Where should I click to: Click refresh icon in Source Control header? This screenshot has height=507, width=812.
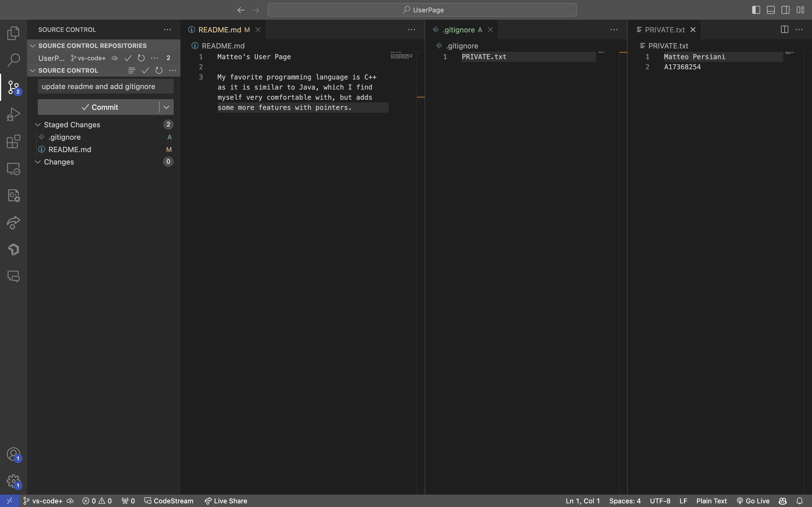[x=159, y=70]
